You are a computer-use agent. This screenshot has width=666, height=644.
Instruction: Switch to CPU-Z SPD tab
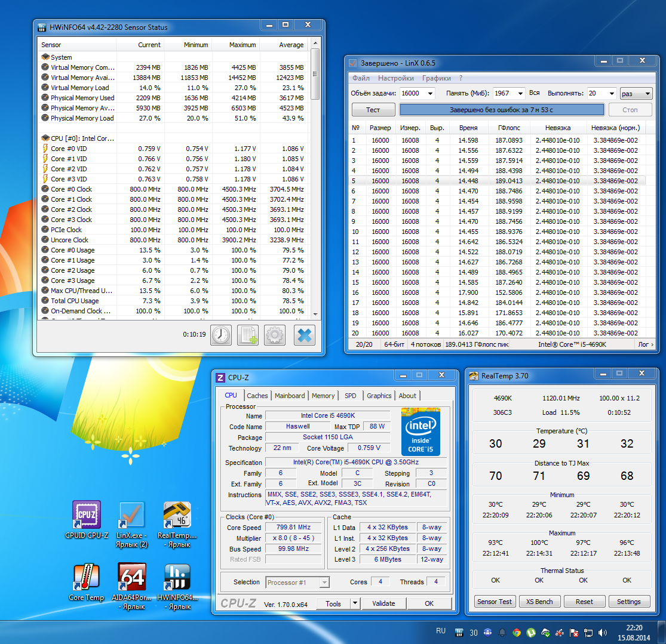(351, 396)
